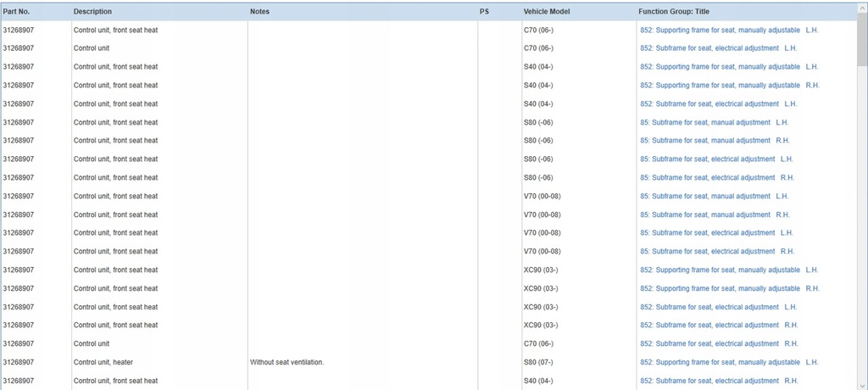Click the Vehicle Model column header
The height and width of the screenshot is (390, 868).
point(547,12)
